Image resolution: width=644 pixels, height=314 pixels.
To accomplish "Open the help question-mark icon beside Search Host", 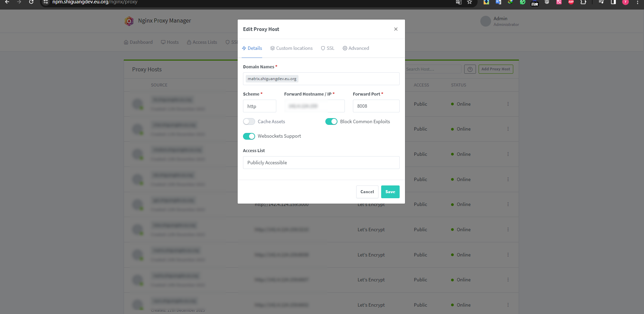I will click(470, 69).
